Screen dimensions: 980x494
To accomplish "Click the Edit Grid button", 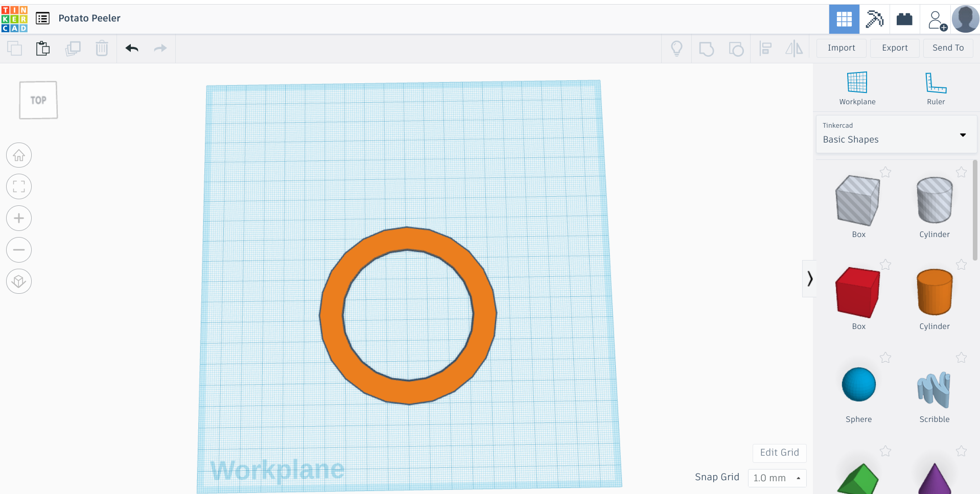I will [x=779, y=453].
